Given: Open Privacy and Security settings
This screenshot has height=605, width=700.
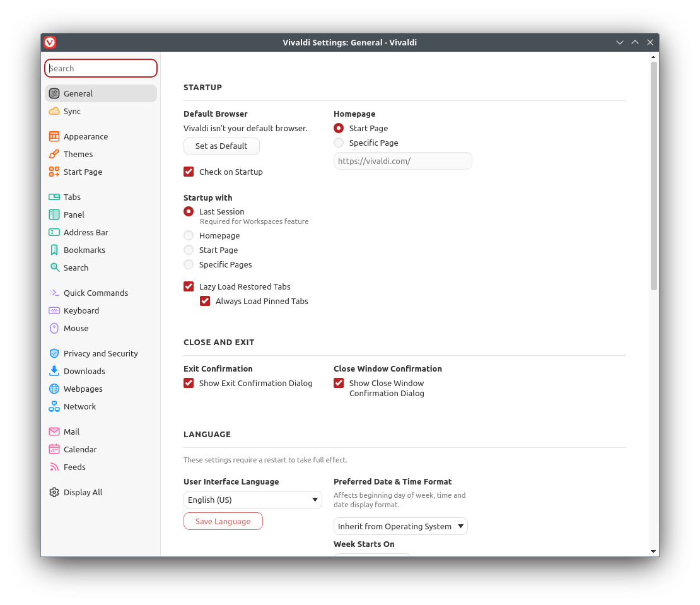Looking at the screenshot, I should 101,353.
